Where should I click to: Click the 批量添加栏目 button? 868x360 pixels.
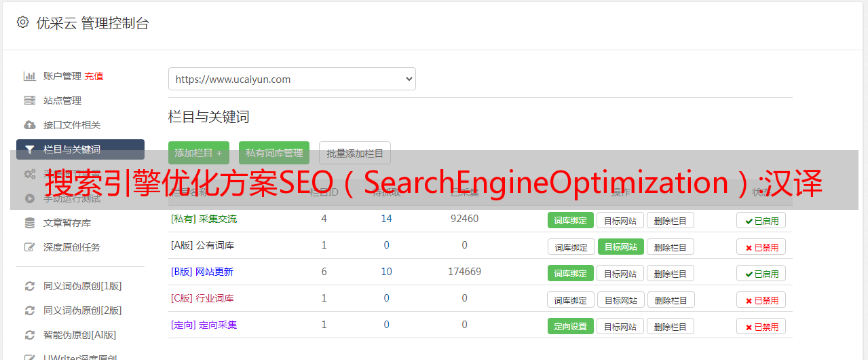pyautogui.click(x=355, y=153)
